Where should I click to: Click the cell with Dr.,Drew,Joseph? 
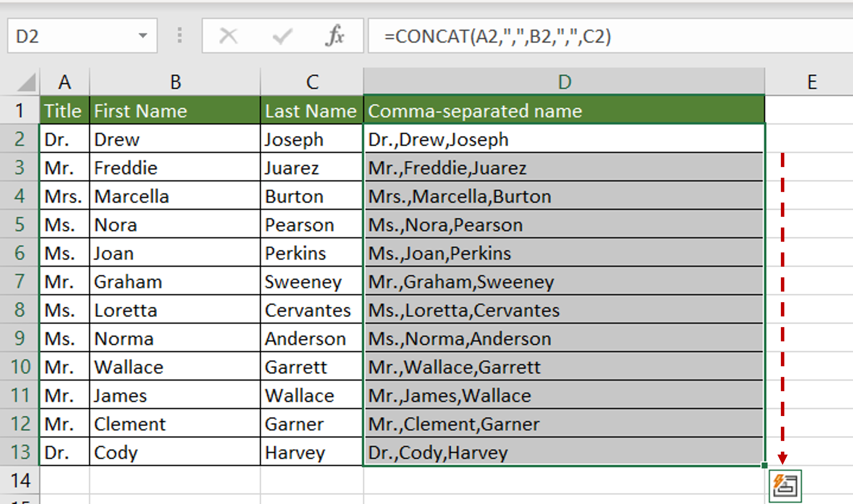tap(564, 139)
